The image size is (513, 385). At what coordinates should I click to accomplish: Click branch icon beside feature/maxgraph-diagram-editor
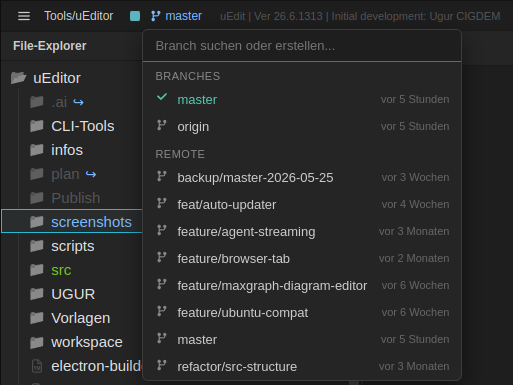tap(162, 284)
